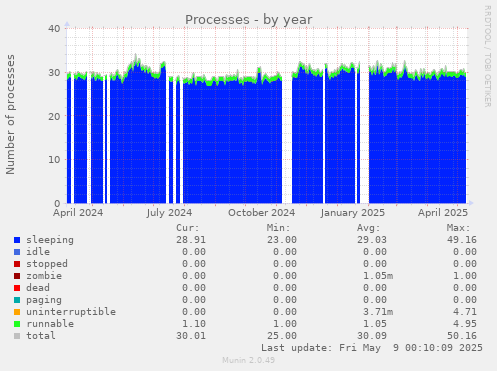This screenshot has width=497, height=371.
Task: Click the 'April 2025' x-axis label
Action: (443, 213)
